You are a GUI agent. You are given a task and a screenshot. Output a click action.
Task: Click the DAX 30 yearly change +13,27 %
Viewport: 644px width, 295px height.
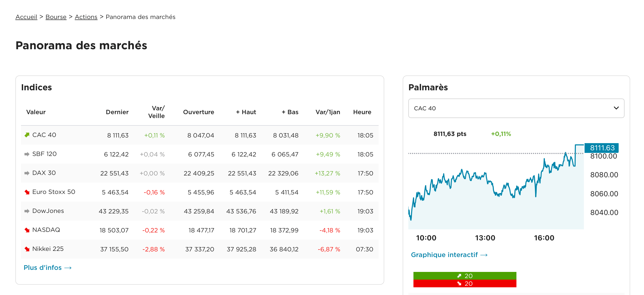click(x=327, y=173)
